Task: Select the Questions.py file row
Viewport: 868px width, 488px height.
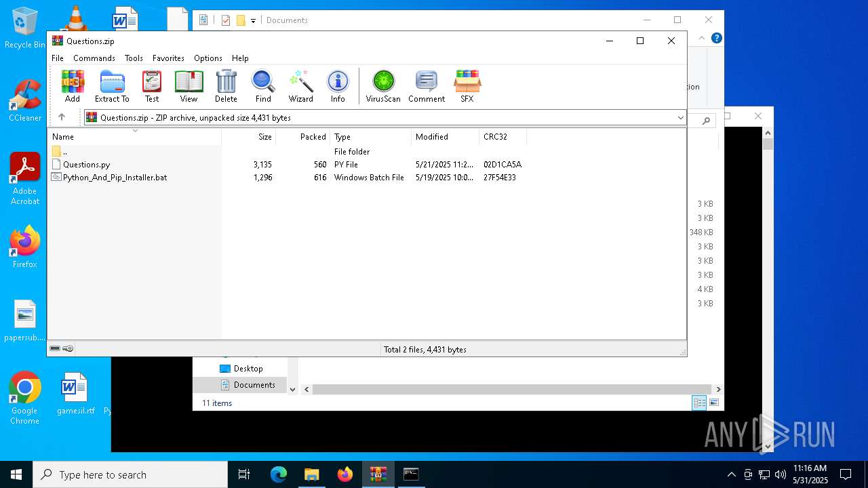Action: click(287, 165)
